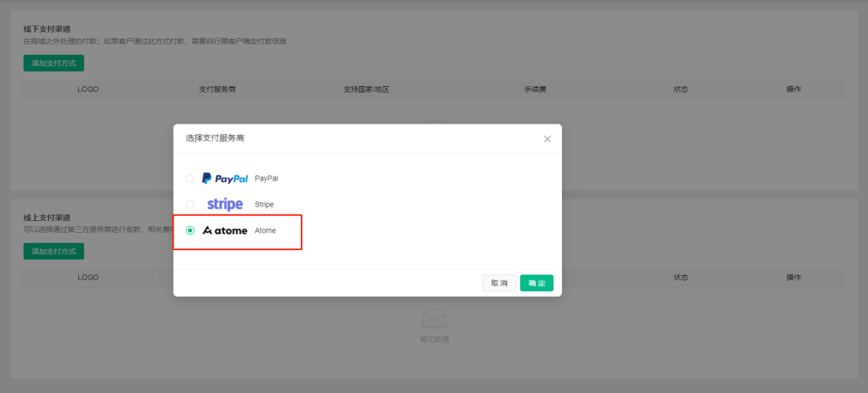The width and height of the screenshot is (868, 393).
Task: Click the empty-data inbox icon under 线上支付渠道
Action: pyautogui.click(x=434, y=318)
